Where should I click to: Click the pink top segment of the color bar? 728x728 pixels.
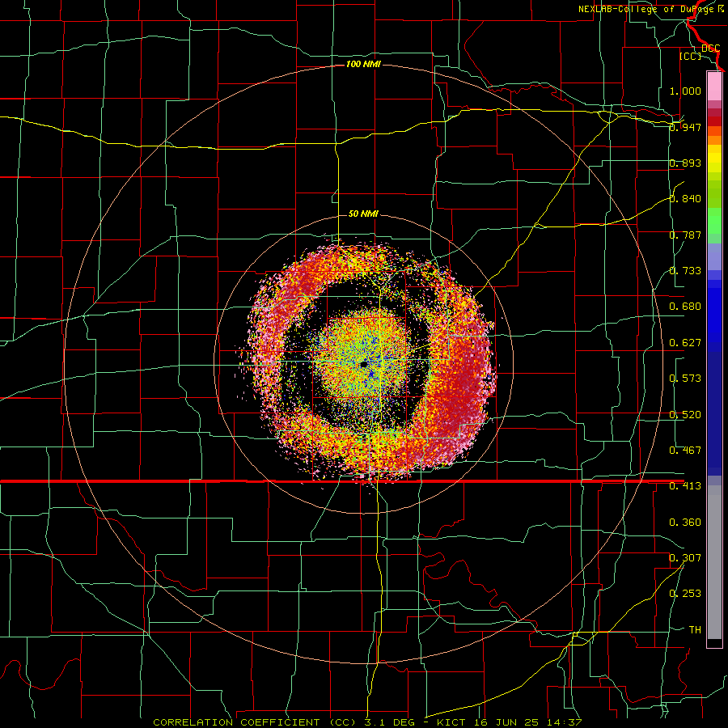coord(714,87)
